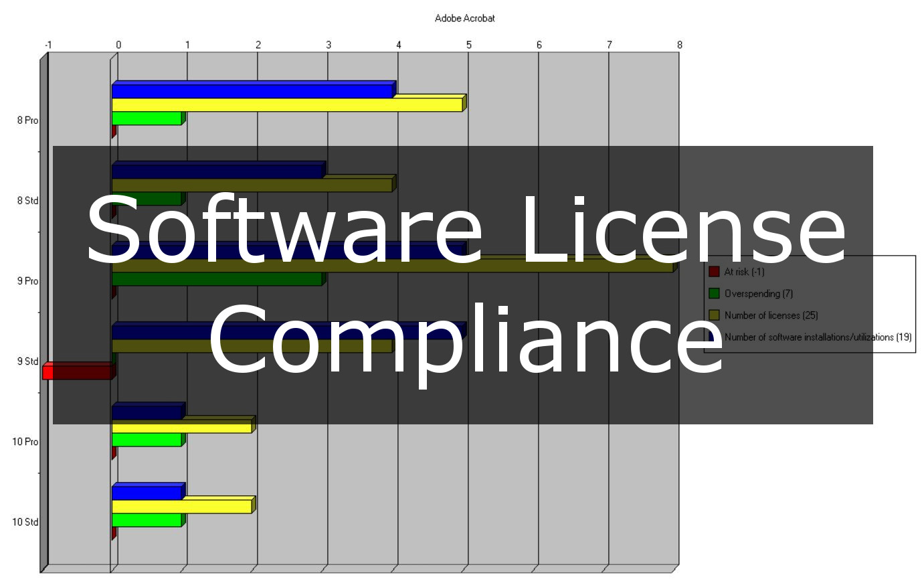The width and height of the screenshot is (924, 583).
Task: Click the 8 axis tick label
Action: (680, 45)
